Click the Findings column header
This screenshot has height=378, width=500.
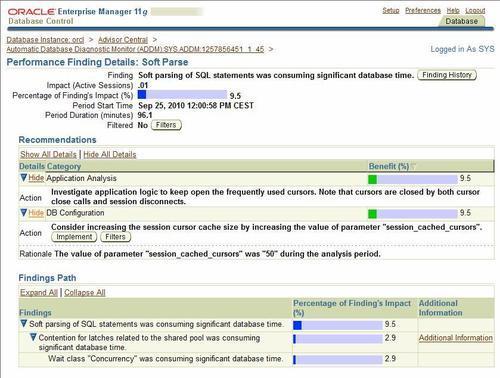pos(35,313)
